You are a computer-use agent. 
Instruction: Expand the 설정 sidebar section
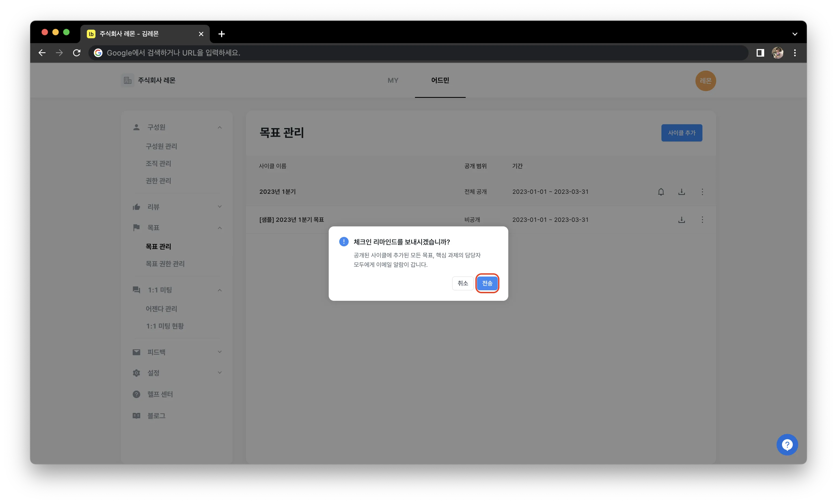219,372
